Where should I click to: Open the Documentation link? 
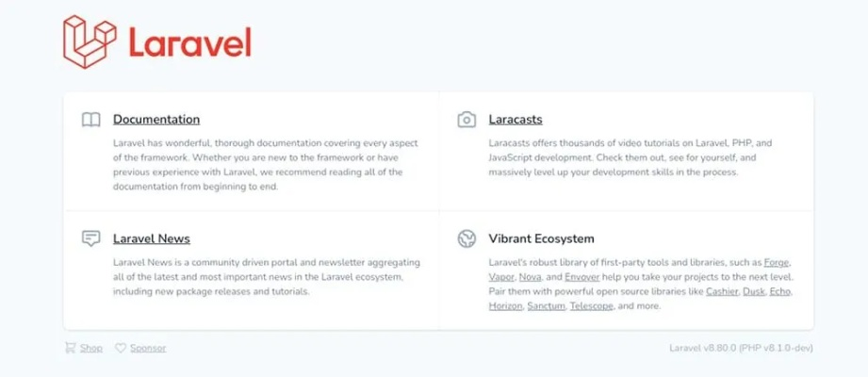point(156,120)
